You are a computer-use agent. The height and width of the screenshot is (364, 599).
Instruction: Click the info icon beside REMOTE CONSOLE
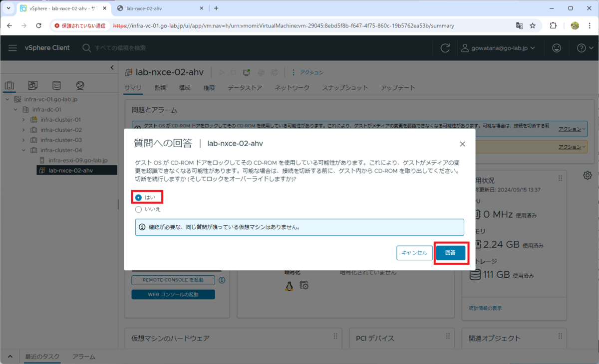click(222, 280)
